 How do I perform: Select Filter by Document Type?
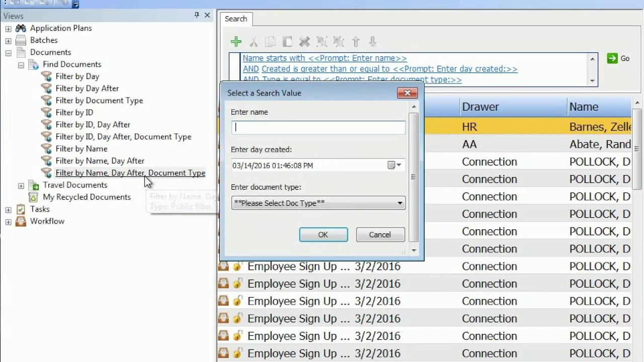99,101
